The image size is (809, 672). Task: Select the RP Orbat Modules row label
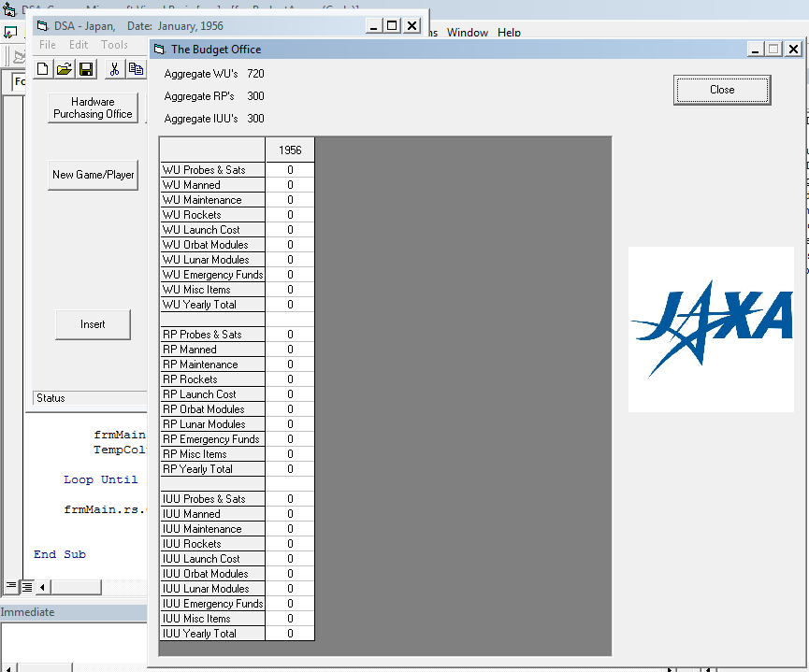(212, 409)
